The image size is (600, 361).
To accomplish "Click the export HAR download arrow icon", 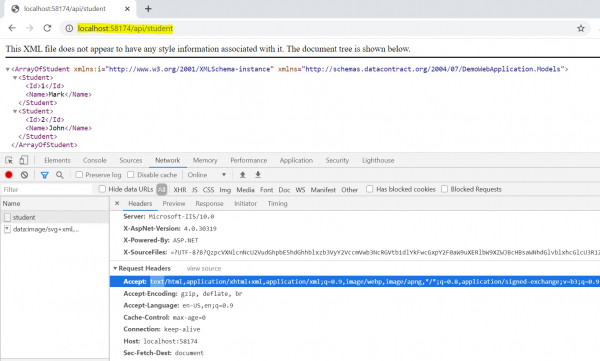I will [258, 175].
